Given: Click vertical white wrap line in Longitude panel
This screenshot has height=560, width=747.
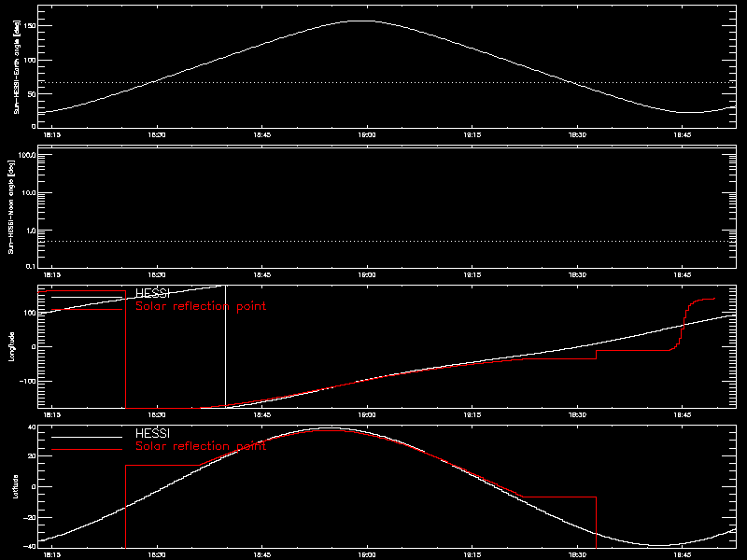Looking at the screenshot, I should click(x=225, y=346).
